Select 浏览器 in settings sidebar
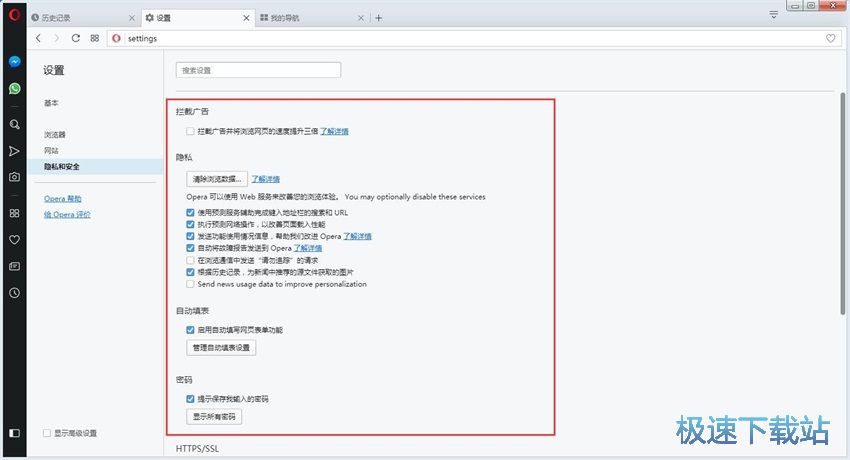The width and height of the screenshot is (850, 460). pyautogui.click(x=55, y=134)
